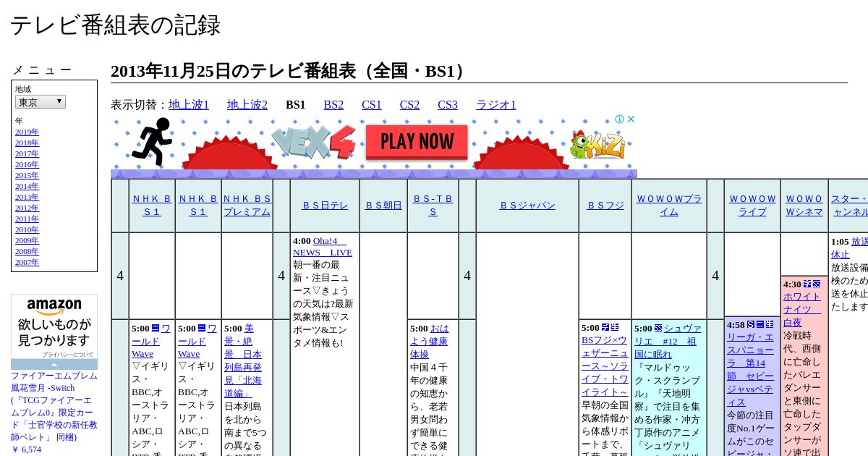Open ＢＳ日テレ channel link
Image resolution: width=868 pixels, height=456 pixels.
pyautogui.click(x=325, y=205)
